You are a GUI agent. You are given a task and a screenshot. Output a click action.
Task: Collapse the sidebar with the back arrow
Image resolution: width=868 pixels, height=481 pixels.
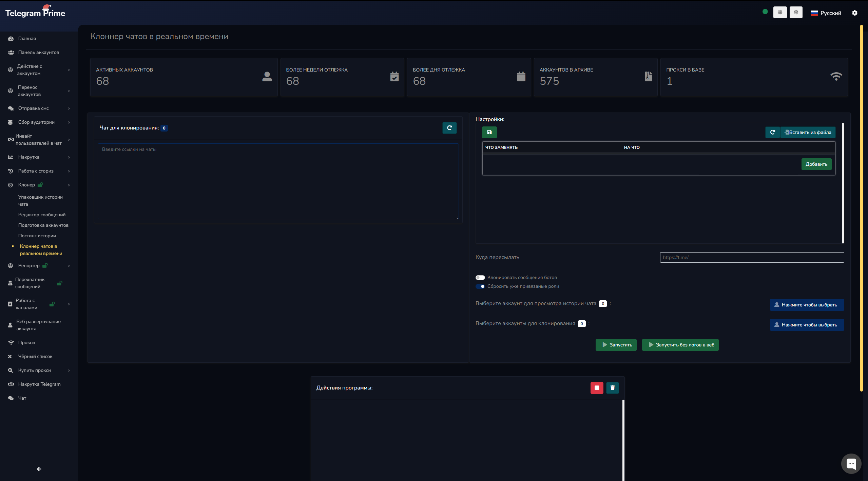[x=39, y=469]
